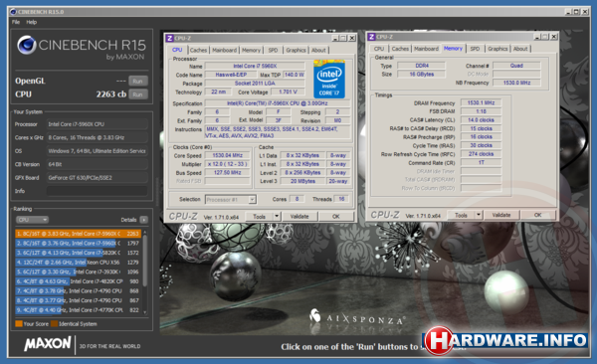The image size is (597, 364).
Task: Open CPU tab in right CPU-Z window
Action: pos(379,49)
